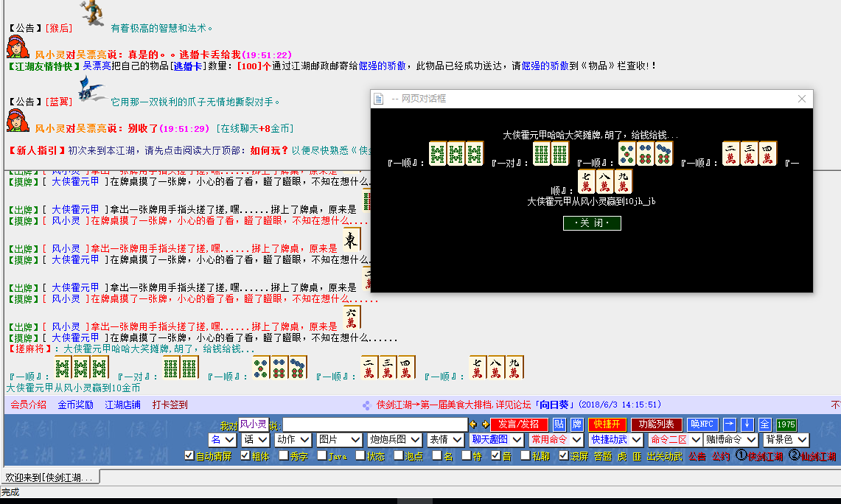Click the 功能列表 button
Image resolution: width=841 pixels, height=504 pixels.
pyautogui.click(x=657, y=424)
